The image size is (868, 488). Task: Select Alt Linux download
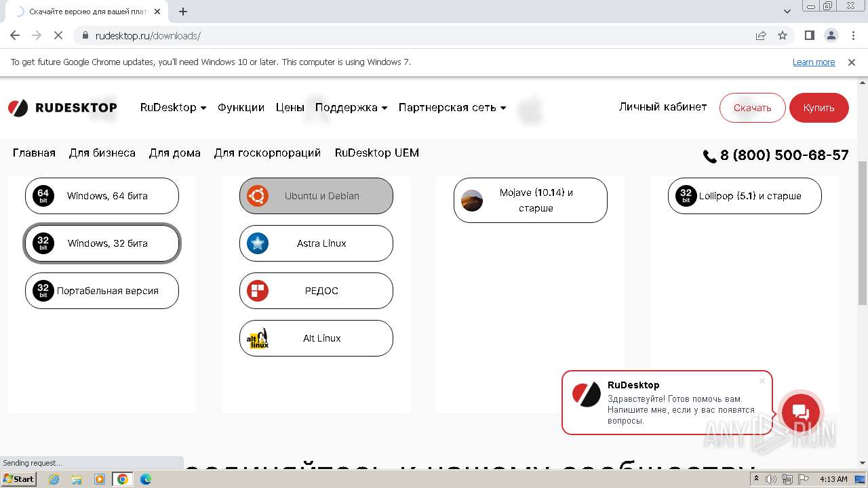pyautogui.click(x=316, y=338)
